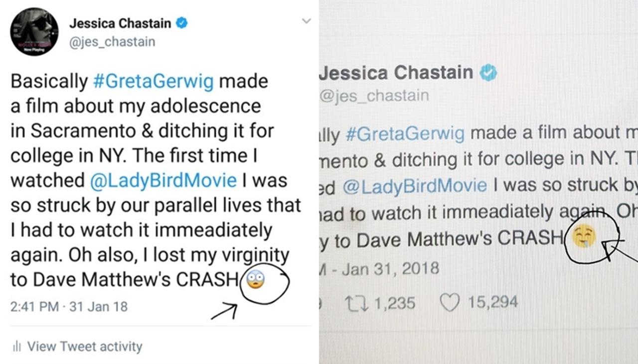The image size is (638, 364).
Task: Open #GretaGerwig hashtag in tweet with 15,294 likes
Action: point(404,133)
